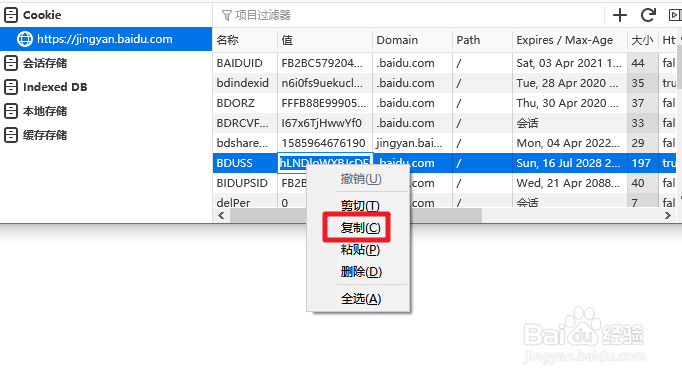Select the bdindexid cookie name cell
The width and height of the screenshot is (682, 380).
[245, 83]
